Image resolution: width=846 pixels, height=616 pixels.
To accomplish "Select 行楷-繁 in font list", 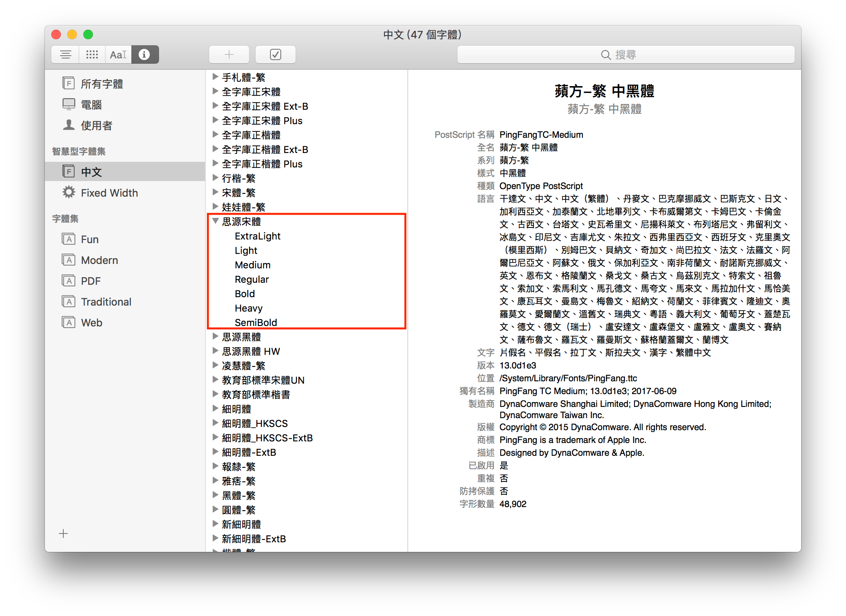I will [x=239, y=178].
